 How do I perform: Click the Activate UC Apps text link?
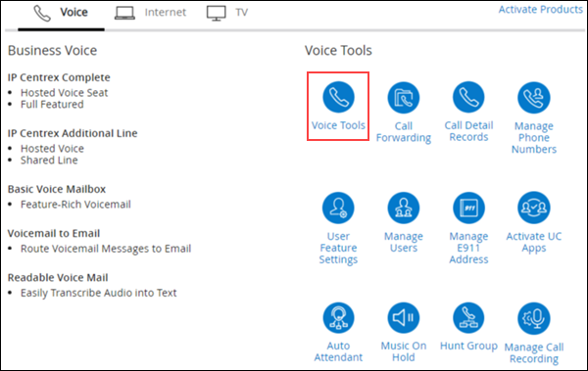pyautogui.click(x=534, y=242)
